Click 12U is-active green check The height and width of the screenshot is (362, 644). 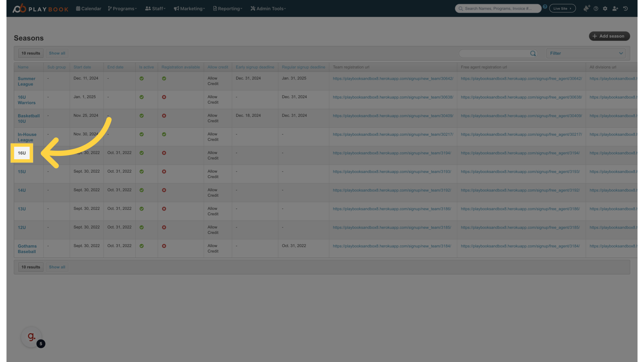point(142,227)
